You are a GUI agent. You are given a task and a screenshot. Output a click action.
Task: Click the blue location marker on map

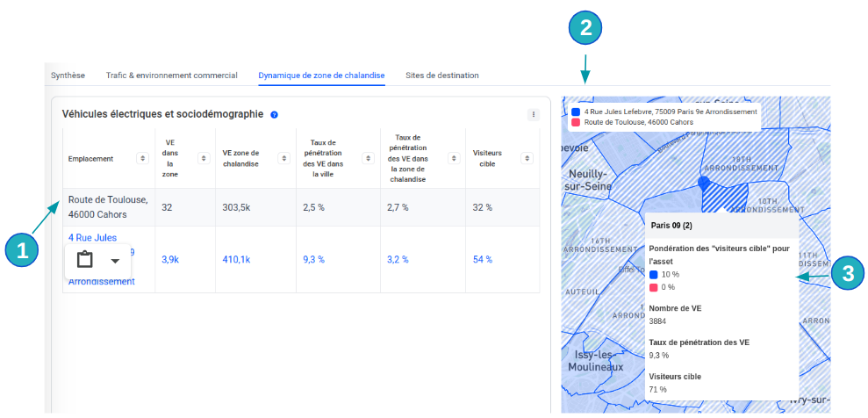(x=703, y=182)
